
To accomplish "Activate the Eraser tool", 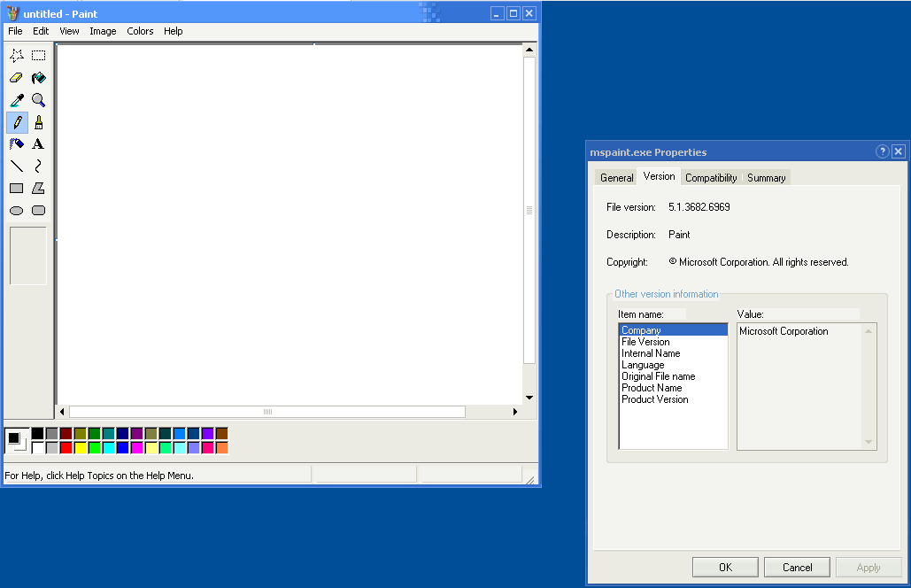I will pos(17,78).
